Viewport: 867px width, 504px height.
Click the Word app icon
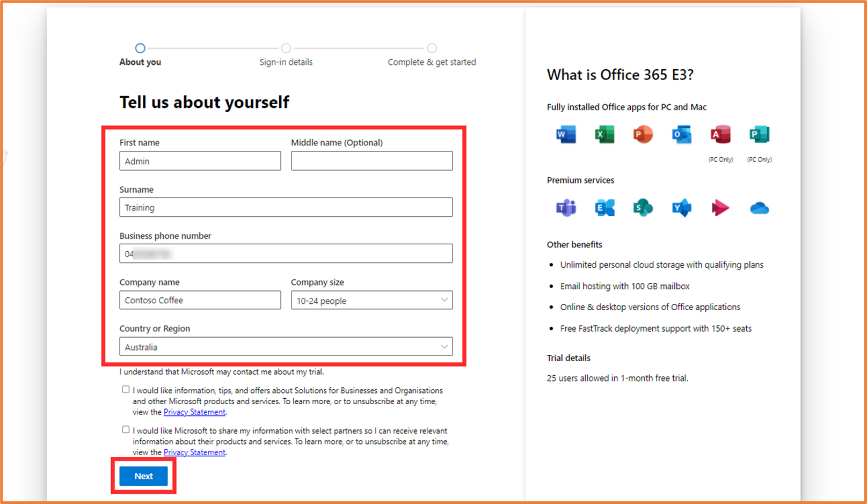click(565, 134)
